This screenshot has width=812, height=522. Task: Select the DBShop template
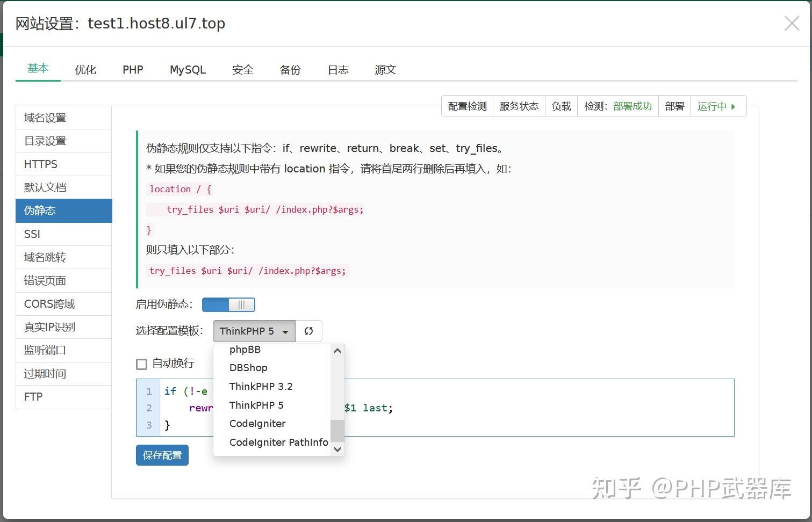pos(248,368)
